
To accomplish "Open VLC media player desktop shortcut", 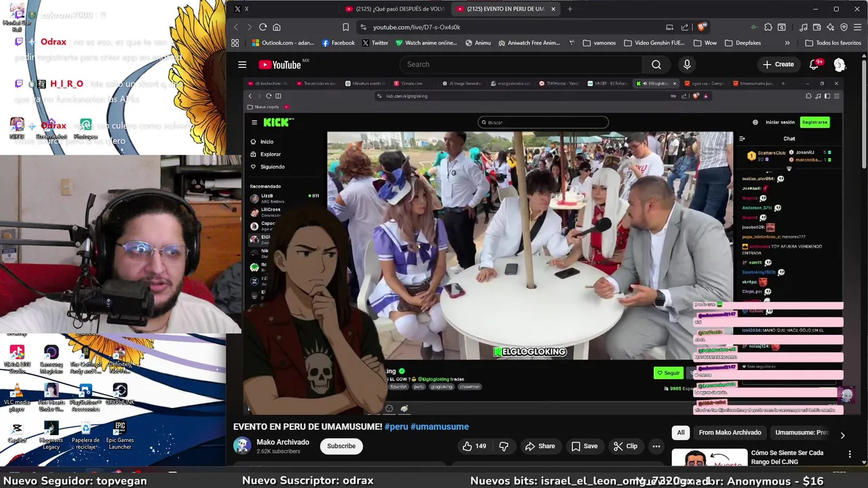I will (x=17, y=397).
